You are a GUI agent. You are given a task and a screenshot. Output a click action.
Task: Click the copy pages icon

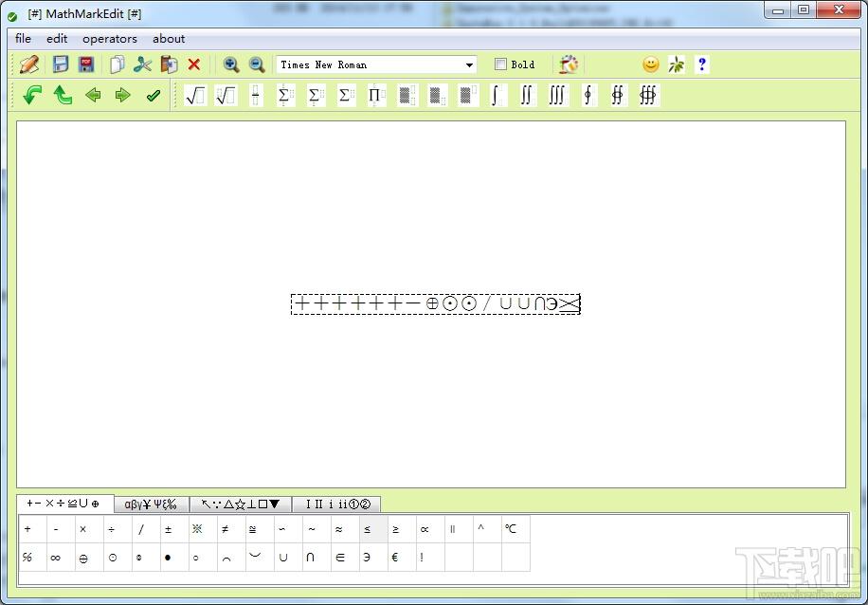[x=117, y=64]
